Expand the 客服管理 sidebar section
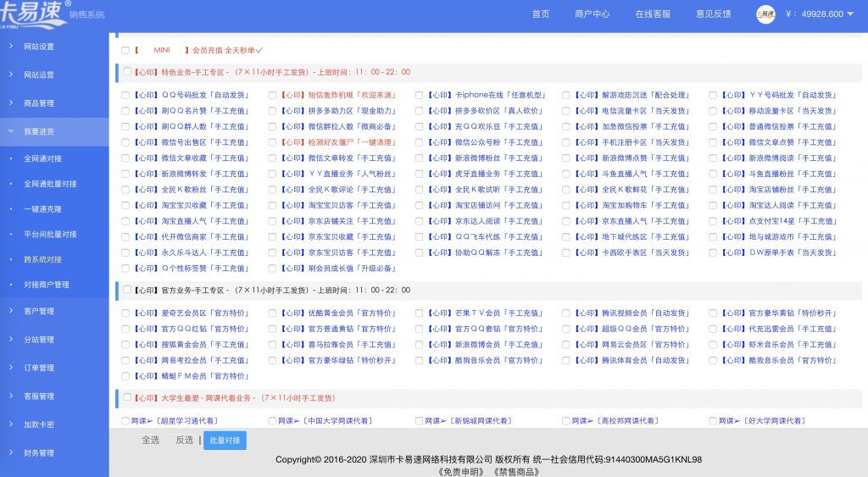 [54, 397]
